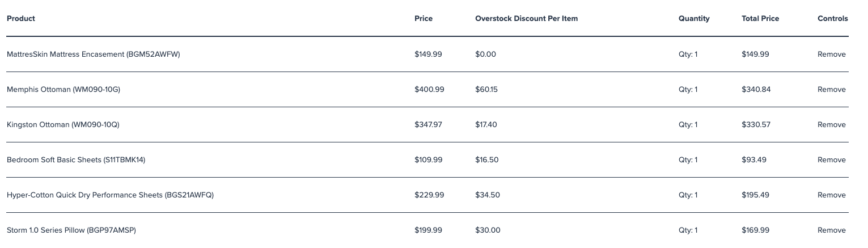Viewport: 868px width, 248px height.
Task: Click Qty: 1 for Bedroom Soft Basic Sheets
Action: coord(688,160)
